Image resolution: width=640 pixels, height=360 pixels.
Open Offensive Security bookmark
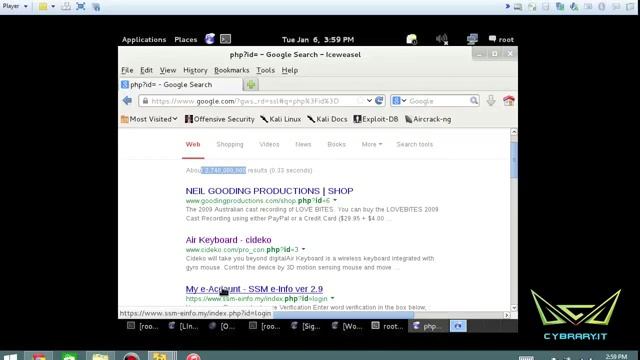tap(220, 119)
